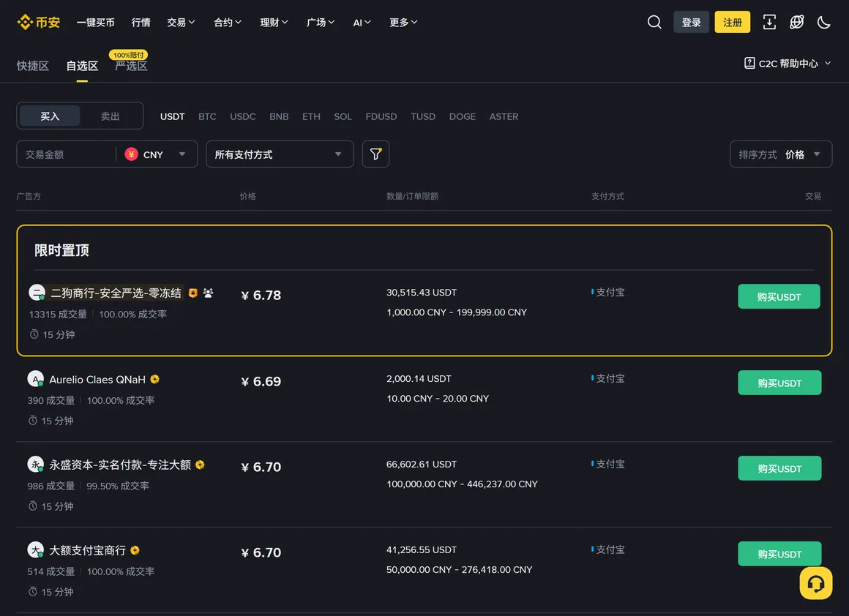Toggle the moon theme icon
This screenshot has height=616, width=849.
823,22
